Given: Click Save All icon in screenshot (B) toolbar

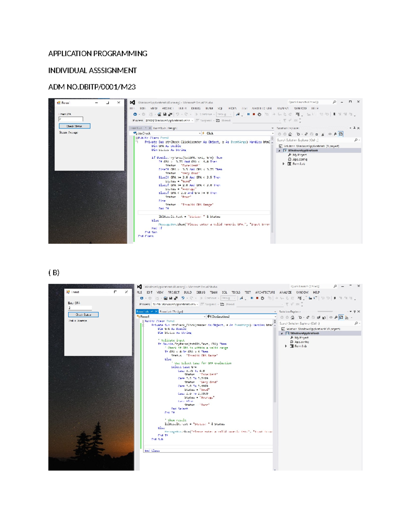Looking at the screenshot, I should click(x=176, y=298).
